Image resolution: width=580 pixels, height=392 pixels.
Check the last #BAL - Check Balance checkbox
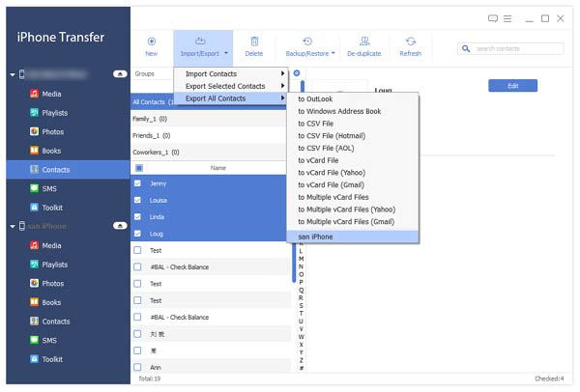(x=137, y=317)
